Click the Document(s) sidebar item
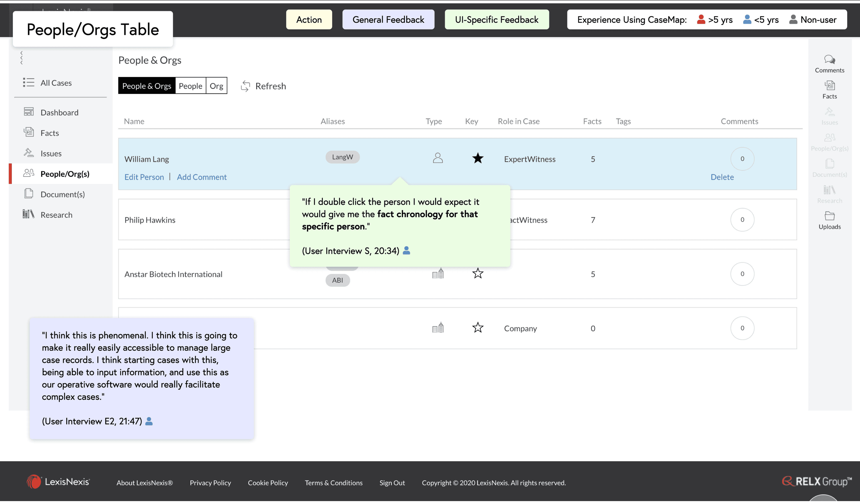This screenshot has width=860, height=504. pyautogui.click(x=63, y=194)
